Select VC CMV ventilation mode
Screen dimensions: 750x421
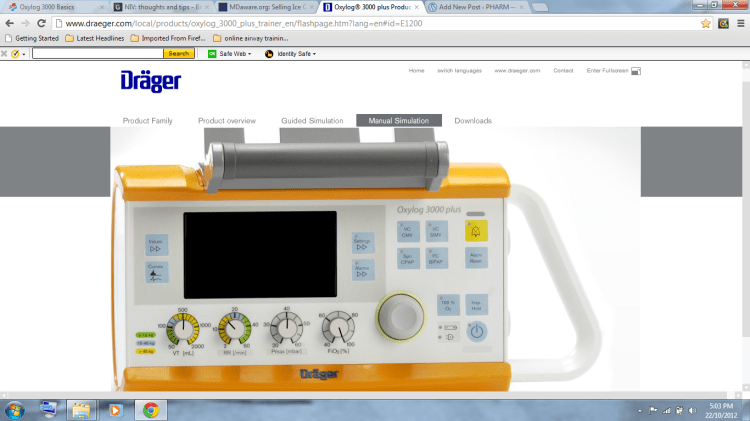coord(407,231)
